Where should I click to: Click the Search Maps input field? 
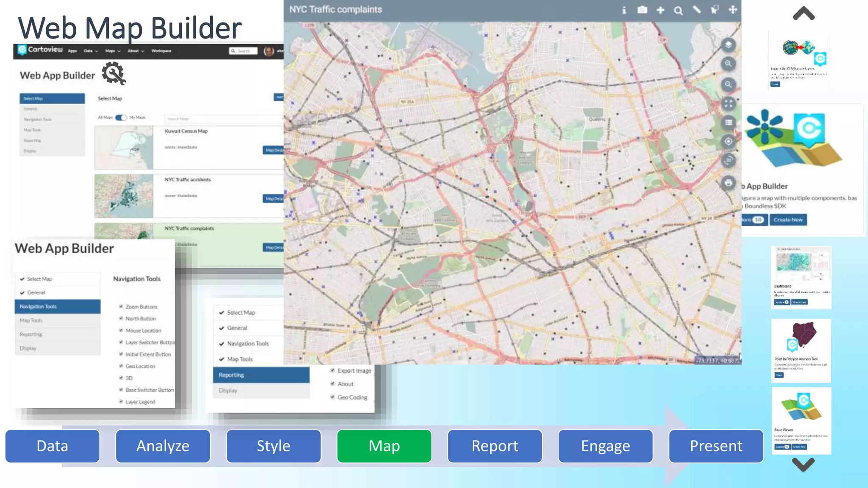(x=224, y=119)
